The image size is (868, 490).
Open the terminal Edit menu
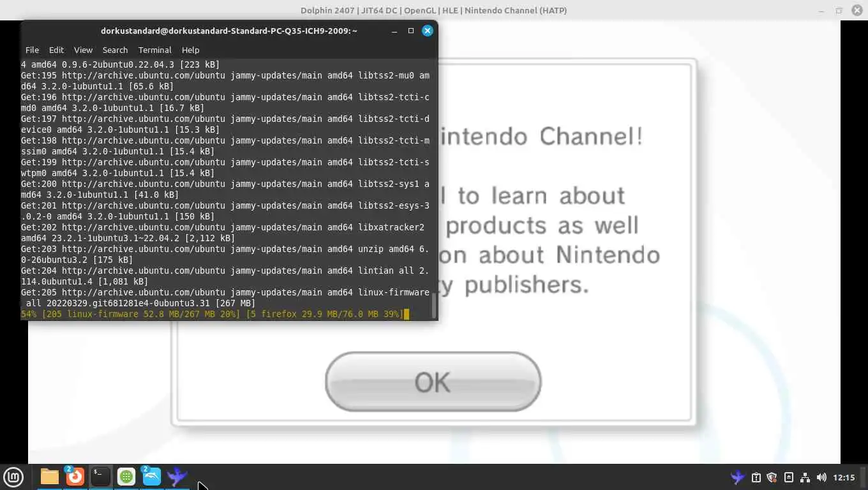point(56,50)
